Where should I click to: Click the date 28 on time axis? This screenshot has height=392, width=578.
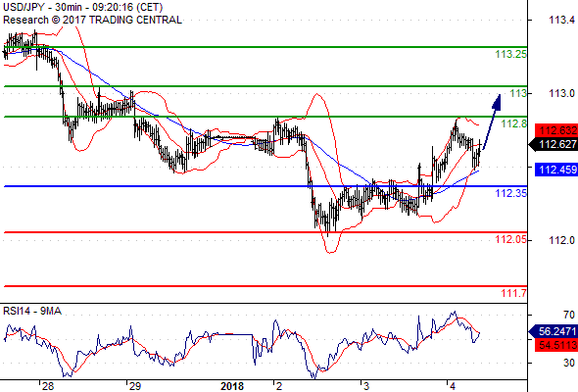48,386
